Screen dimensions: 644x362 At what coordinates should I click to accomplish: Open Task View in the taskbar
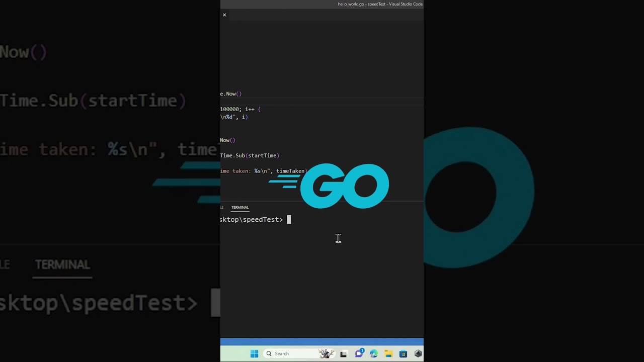pos(343,353)
